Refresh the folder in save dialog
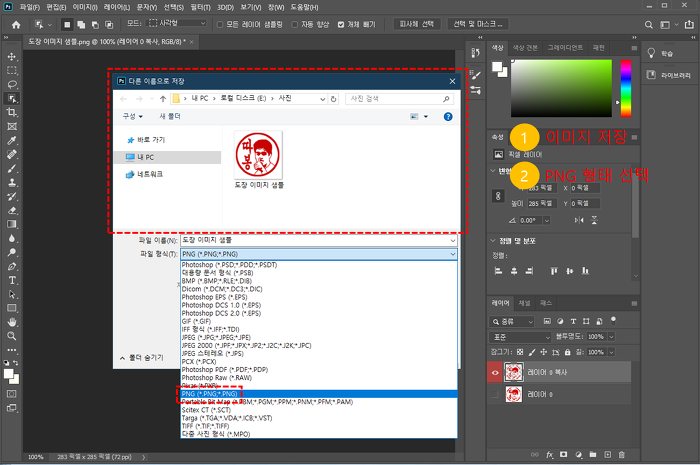 pyautogui.click(x=333, y=99)
